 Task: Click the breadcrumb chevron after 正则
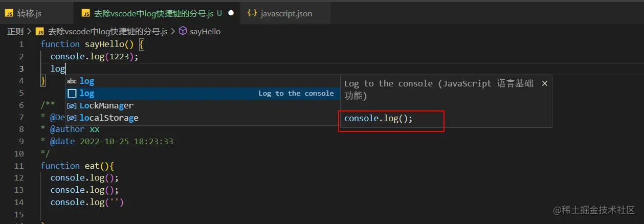point(29,31)
